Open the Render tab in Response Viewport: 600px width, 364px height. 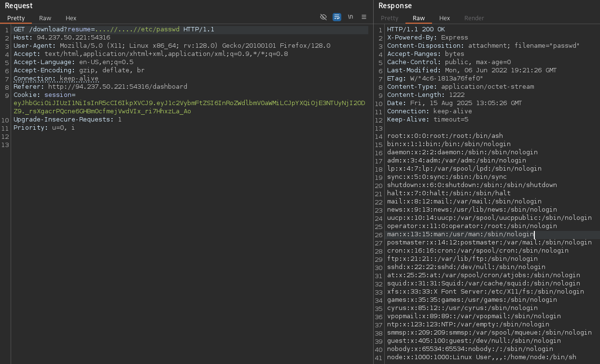point(474,18)
